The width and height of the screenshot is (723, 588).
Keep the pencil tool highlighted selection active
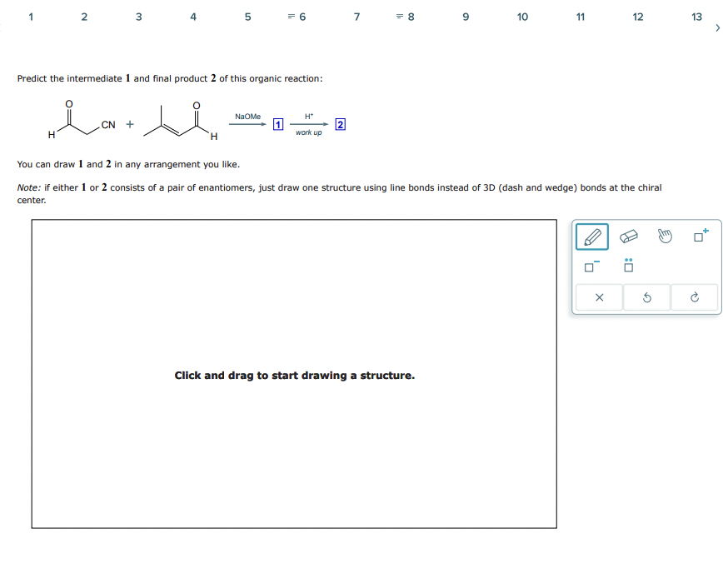pos(591,236)
